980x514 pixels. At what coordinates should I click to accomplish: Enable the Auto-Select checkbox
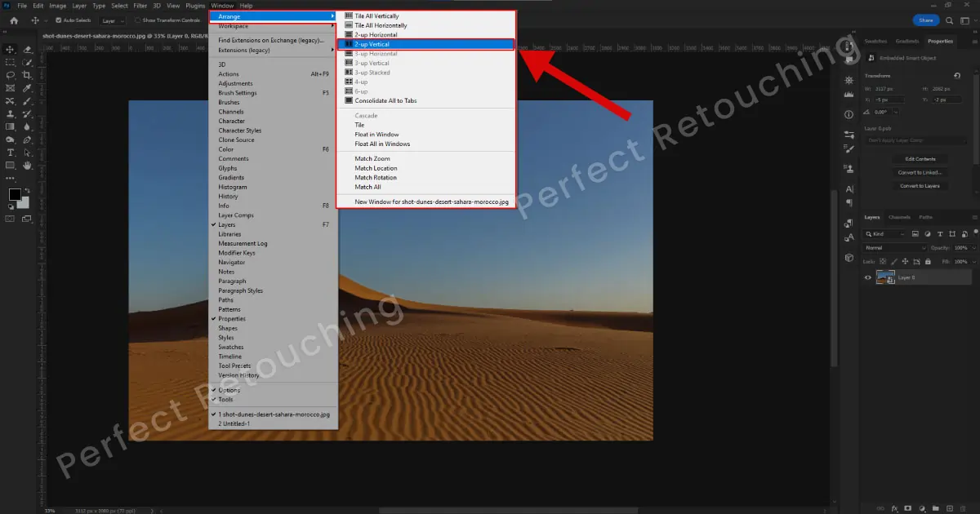[57, 20]
